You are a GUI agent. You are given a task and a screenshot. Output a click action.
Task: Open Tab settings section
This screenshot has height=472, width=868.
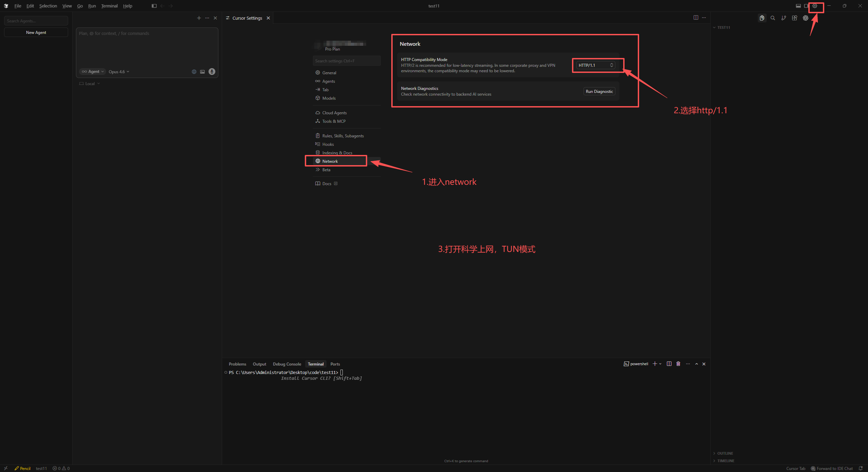click(x=347, y=90)
